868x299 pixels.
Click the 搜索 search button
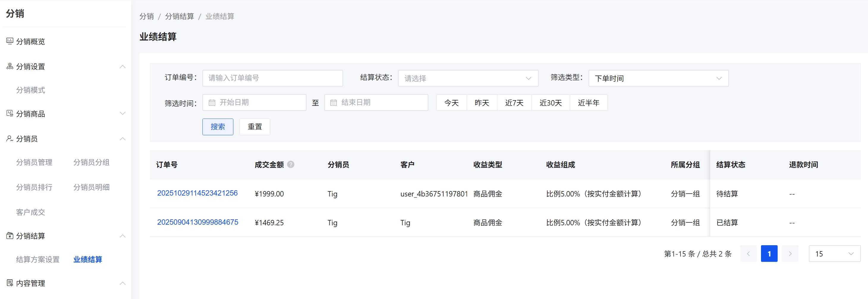(x=218, y=127)
